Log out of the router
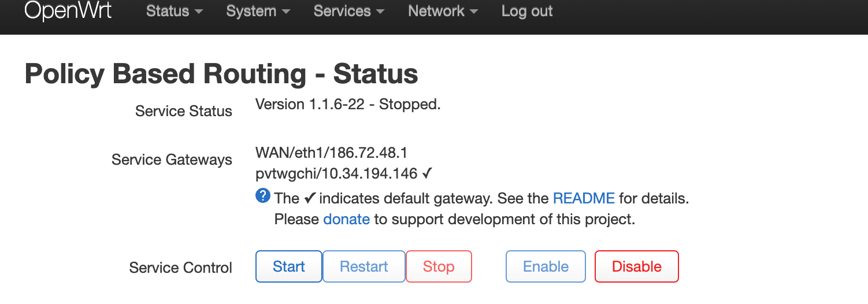Image resolution: width=868 pixels, height=304 pixels. click(527, 11)
